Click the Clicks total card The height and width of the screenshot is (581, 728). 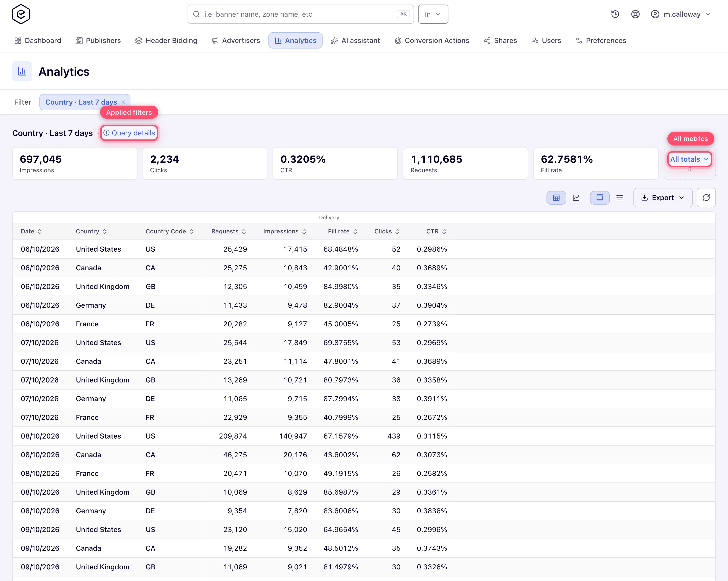click(205, 163)
